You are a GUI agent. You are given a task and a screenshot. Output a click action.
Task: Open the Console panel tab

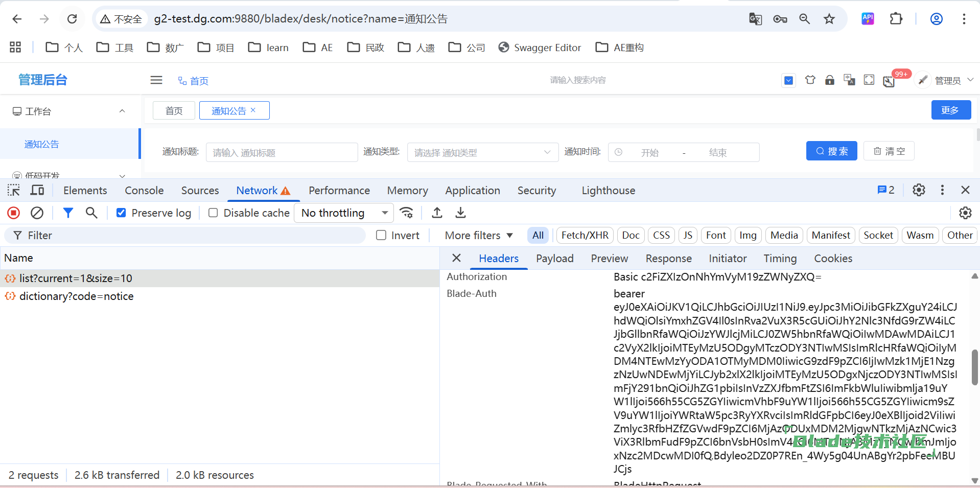tap(144, 191)
